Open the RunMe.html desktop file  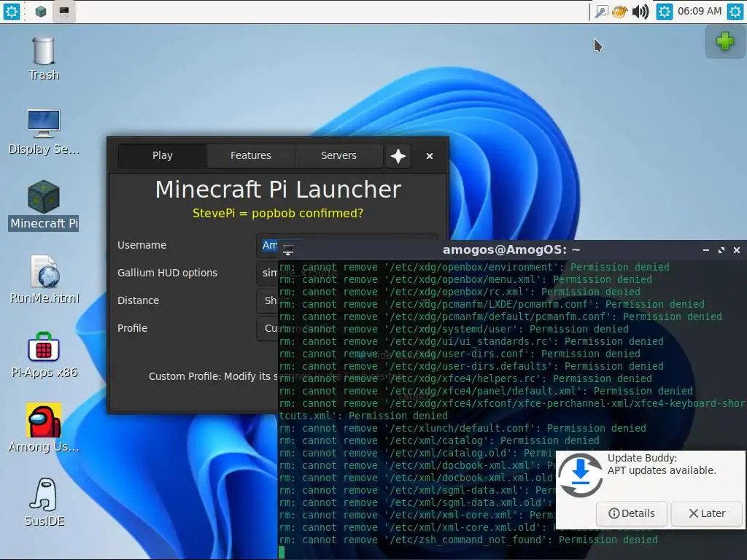tap(44, 280)
